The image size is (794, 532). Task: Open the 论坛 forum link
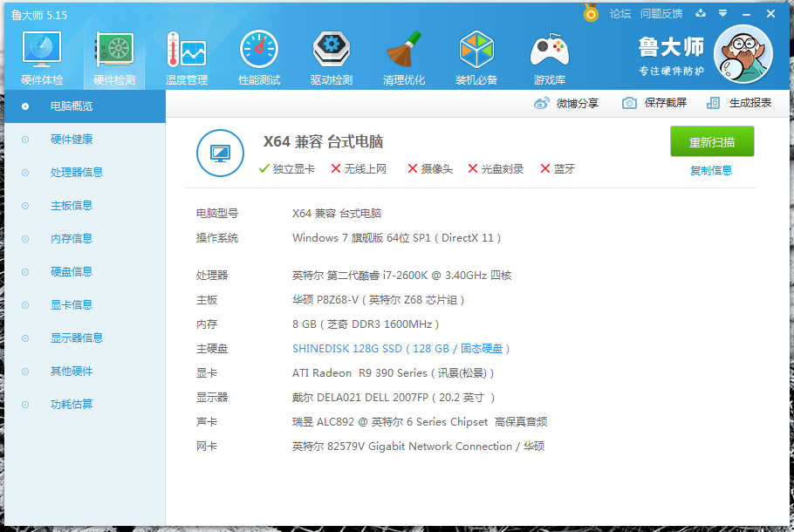tap(620, 14)
